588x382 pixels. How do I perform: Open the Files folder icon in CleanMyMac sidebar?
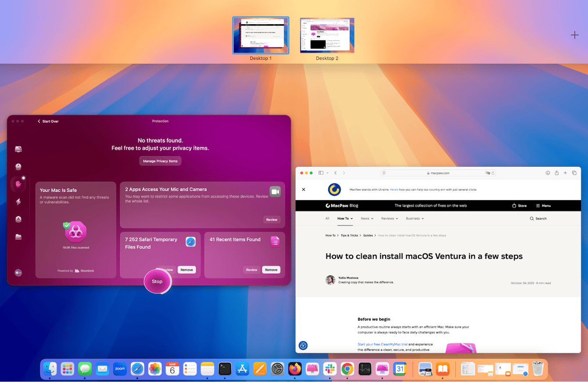tap(18, 237)
